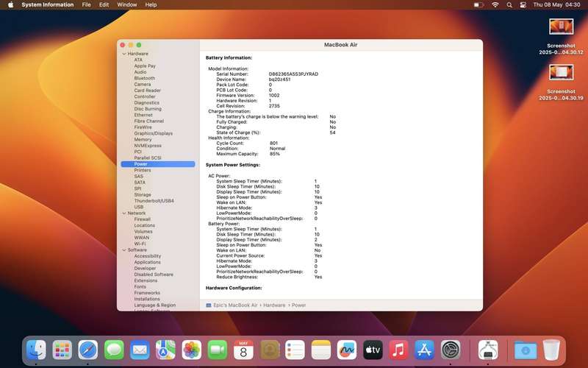Open Launchpad in the Dock
588x368 pixels.
tap(62, 350)
